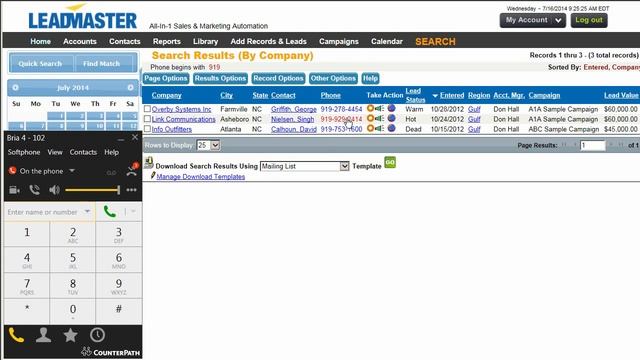Open the call type dropdown beside the green call button
The height and width of the screenshot is (360, 640).
[133, 211]
